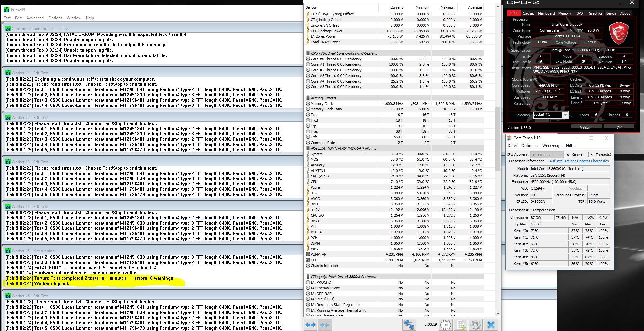Click the Core Temp title bar icon

click(509, 138)
